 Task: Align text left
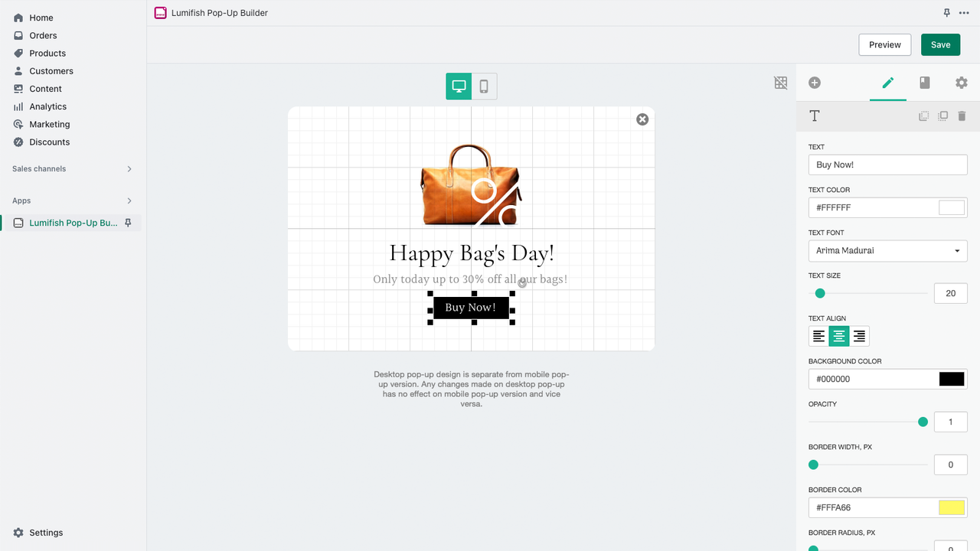coord(819,336)
